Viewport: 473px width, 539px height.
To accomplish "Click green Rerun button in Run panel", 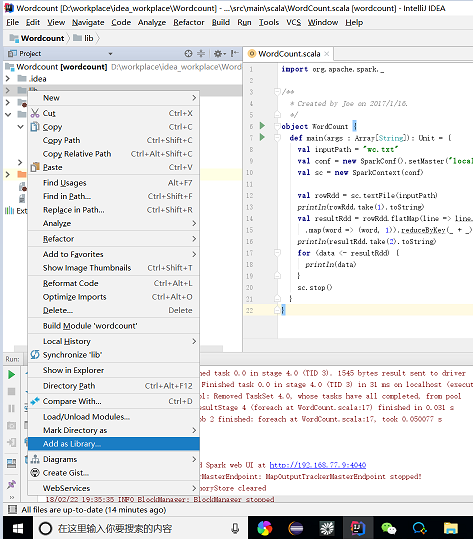I will (x=11, y=374).
